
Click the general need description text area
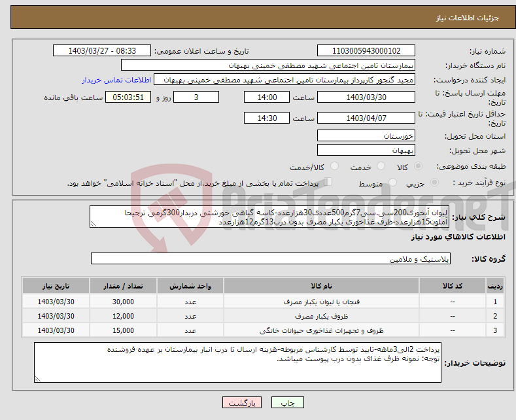point(269,217)
